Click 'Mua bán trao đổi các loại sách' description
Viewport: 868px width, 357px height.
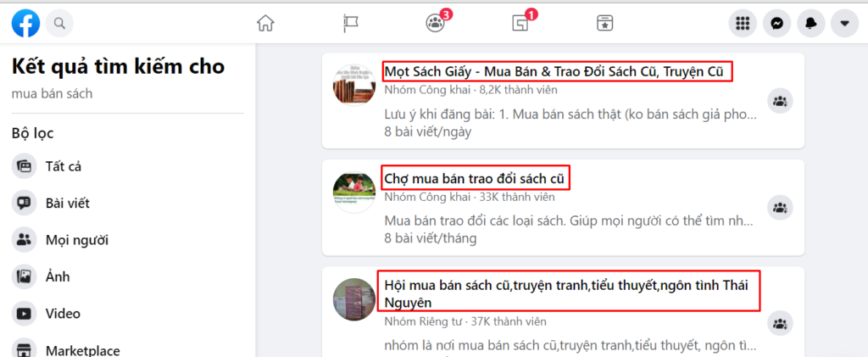(569, 222)
